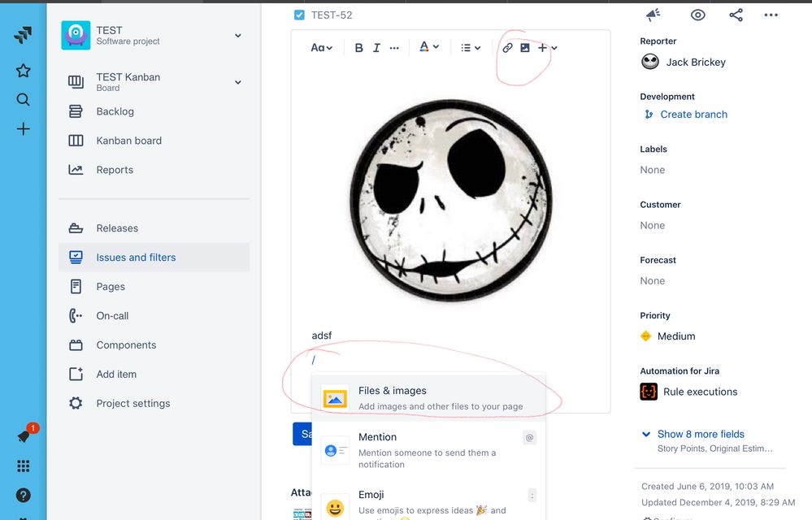This screenshot has height=520, width=812.
Task: Open starred and recent items
Action: [23, 71]
